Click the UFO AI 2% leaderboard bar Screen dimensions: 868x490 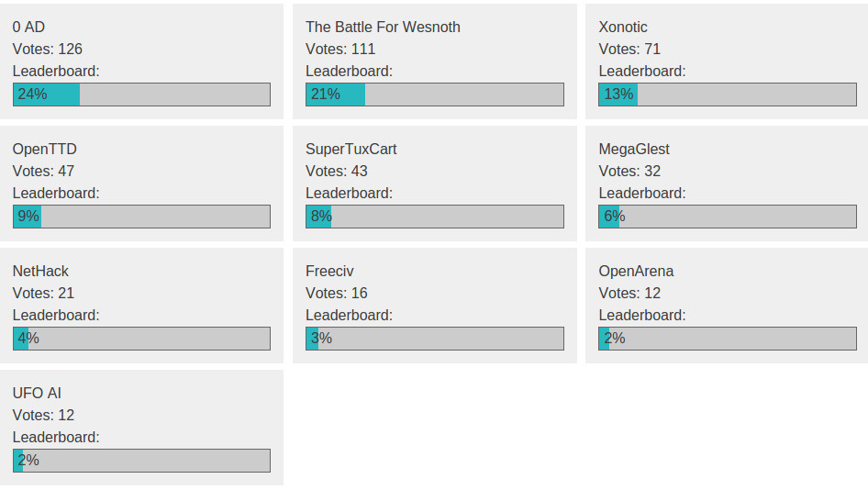(141, 461)
